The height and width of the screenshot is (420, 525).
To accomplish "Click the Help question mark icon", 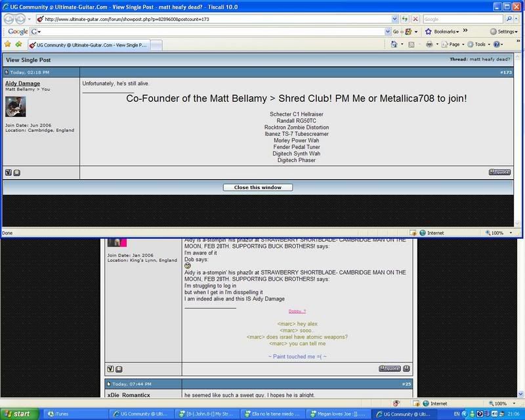I will tap(497, 44).
